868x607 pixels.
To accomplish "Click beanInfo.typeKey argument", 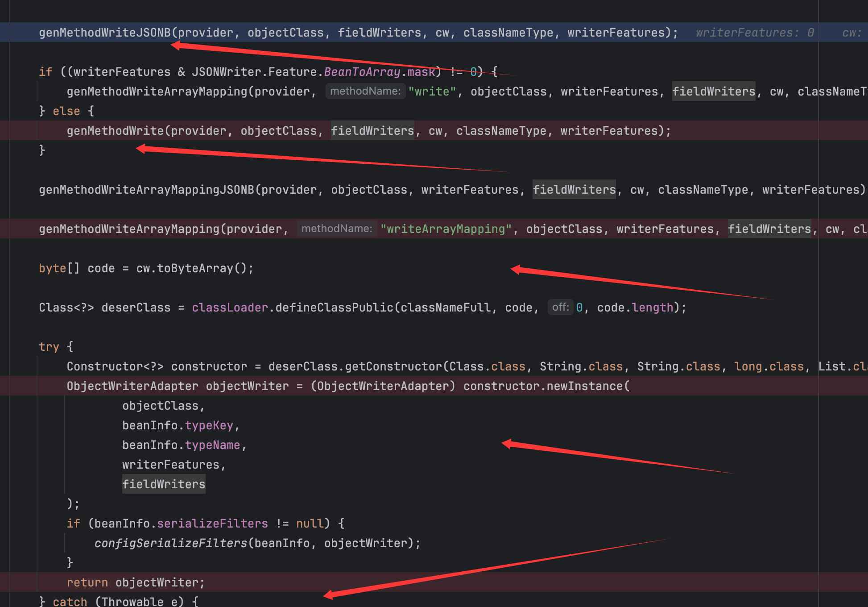I will click(x=178, y=425).
